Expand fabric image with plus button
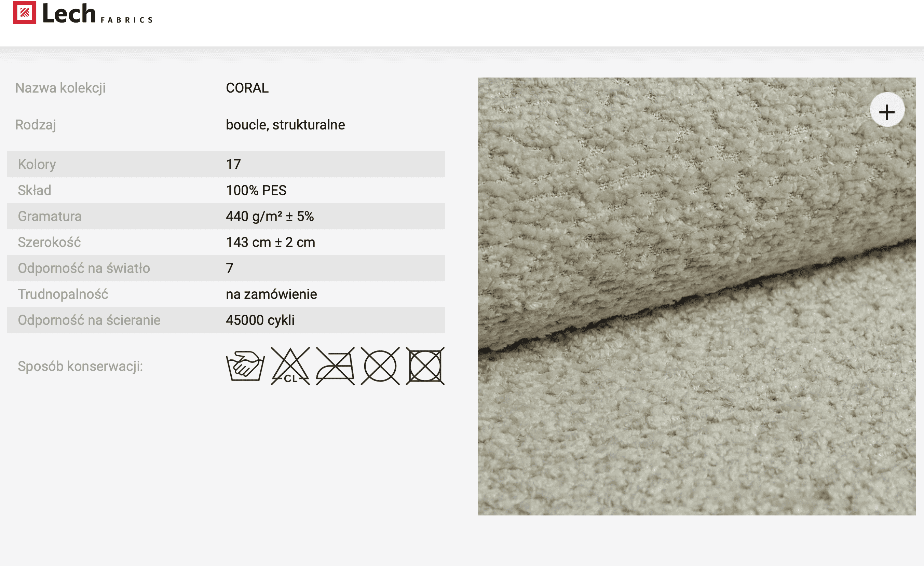Image resolution: width=924 pixels, height=566 pixels. coord(887,112)
